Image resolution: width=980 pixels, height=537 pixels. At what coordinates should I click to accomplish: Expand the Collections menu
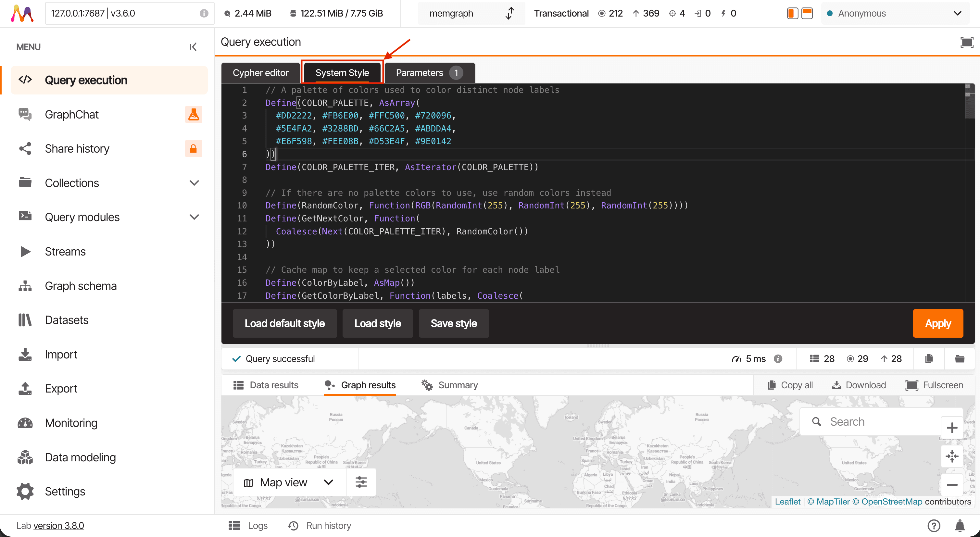pos(194,183)
